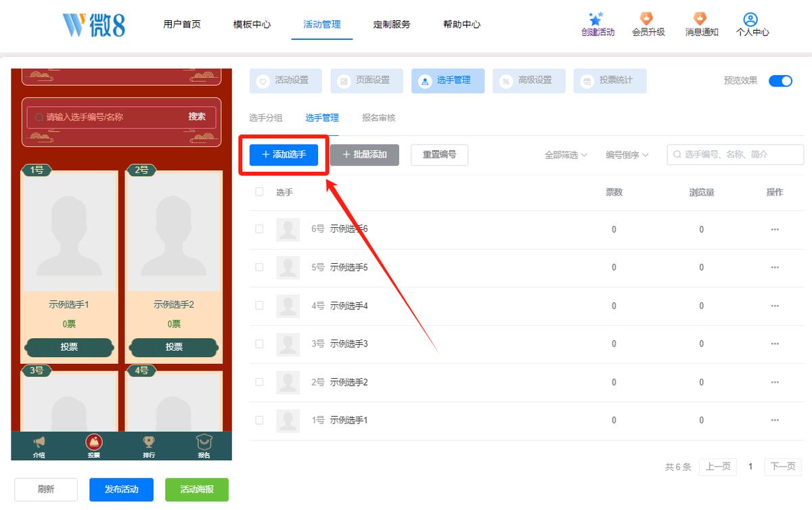The image size is (812, 510).
Task: Open the more actions menu for 示例选手3
Action: click(x=775, y=344)
